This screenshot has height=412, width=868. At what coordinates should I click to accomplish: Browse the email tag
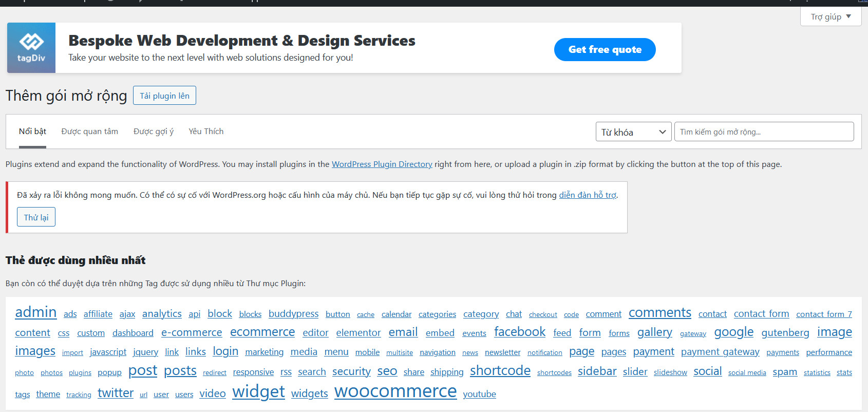(x=403, y=332)
